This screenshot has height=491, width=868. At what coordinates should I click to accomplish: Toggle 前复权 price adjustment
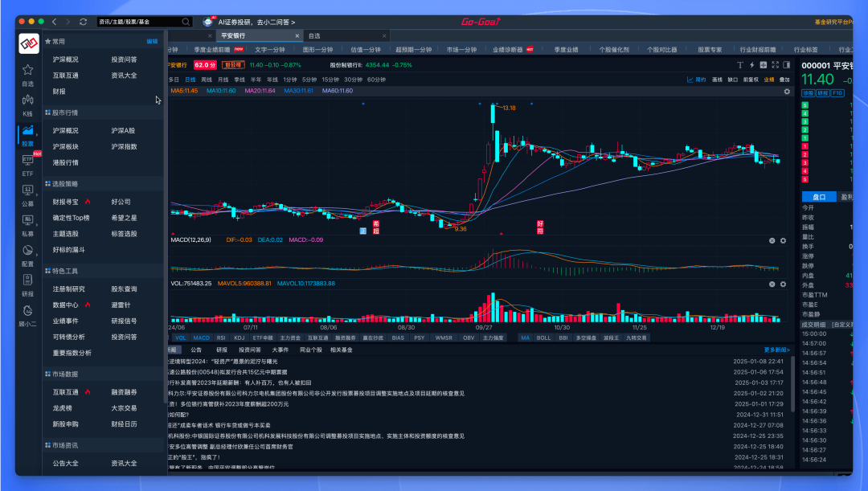(751, 80)
